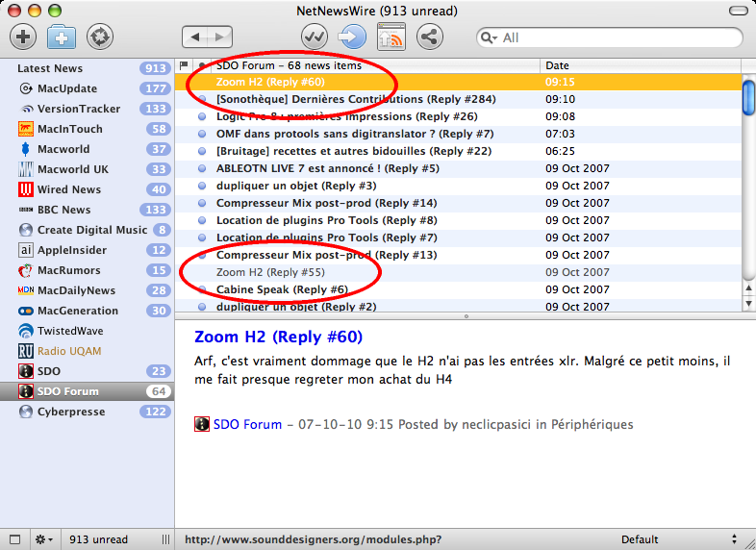Image resolution: width=756 pixels, height=550 pixels.
Task: Open the Zoom H2 (Reply #60) headline link
Action: (278, 337)
